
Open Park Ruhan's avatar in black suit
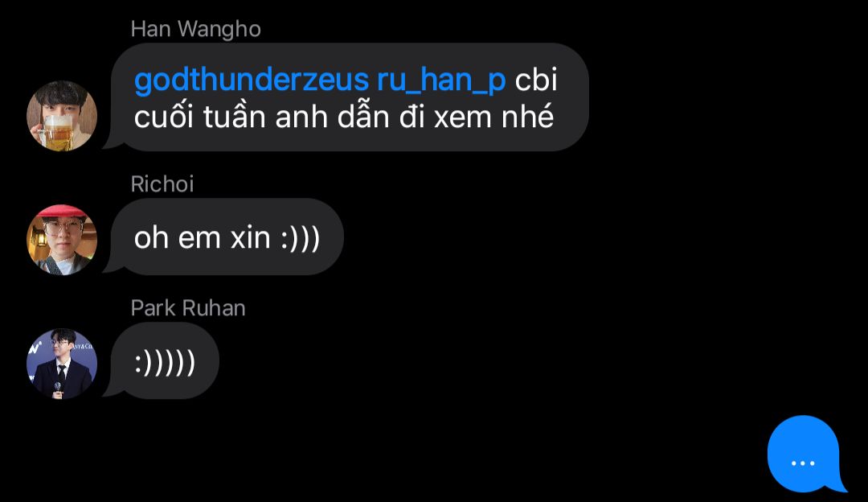pyautogui.click(x=62, y=364)
